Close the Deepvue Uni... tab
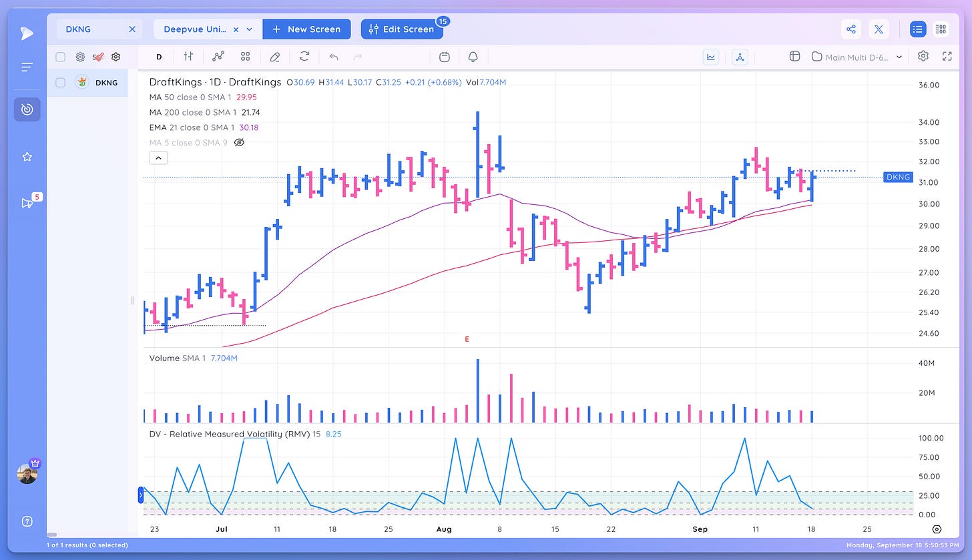972x560 pixels. coord(236,29)
